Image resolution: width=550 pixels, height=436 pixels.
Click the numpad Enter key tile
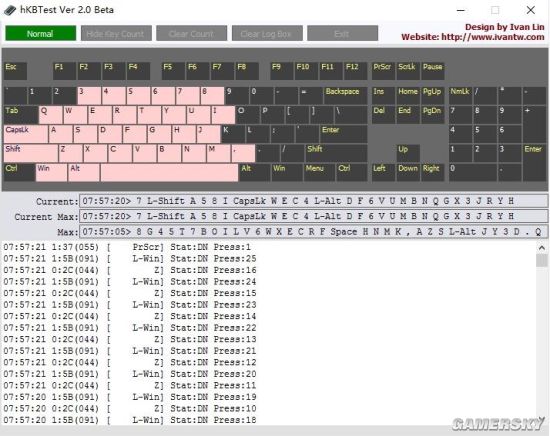tap(534, 163)
